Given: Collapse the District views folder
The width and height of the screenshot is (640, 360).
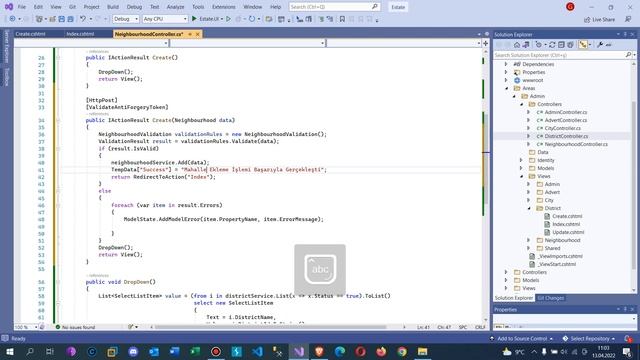Looking at the screenshot, I should (x=529, y=208).
